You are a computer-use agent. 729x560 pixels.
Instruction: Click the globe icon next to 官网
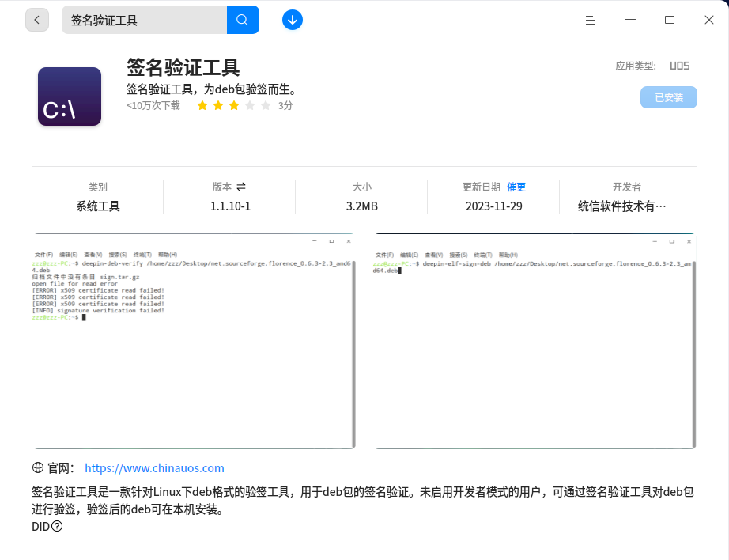point(37,467)
